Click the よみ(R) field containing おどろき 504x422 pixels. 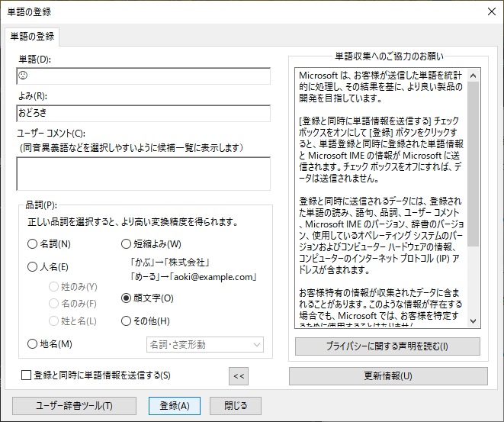pos(143,113)
